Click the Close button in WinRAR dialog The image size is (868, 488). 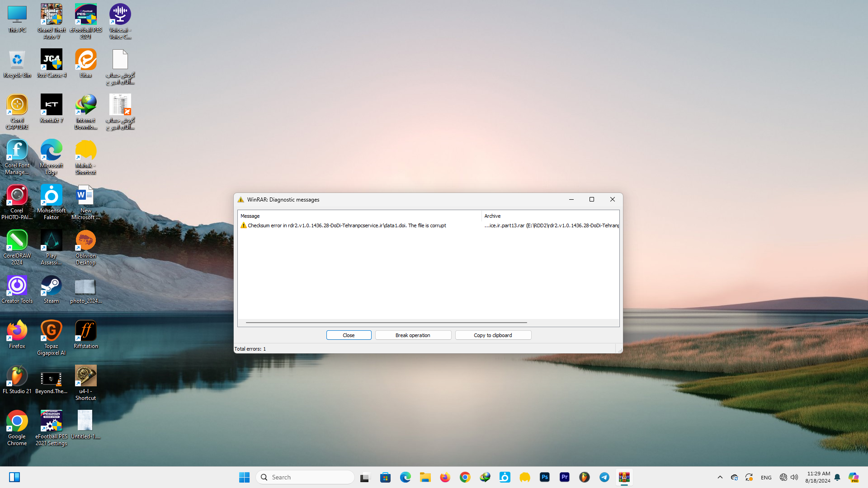pyautogui.click(x=349, y=335)
